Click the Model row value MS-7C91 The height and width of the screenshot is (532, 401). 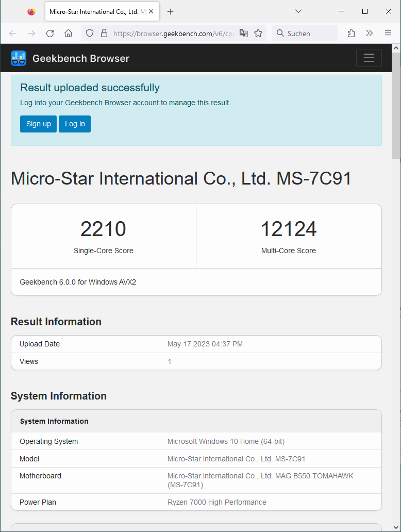pos(236,459)
